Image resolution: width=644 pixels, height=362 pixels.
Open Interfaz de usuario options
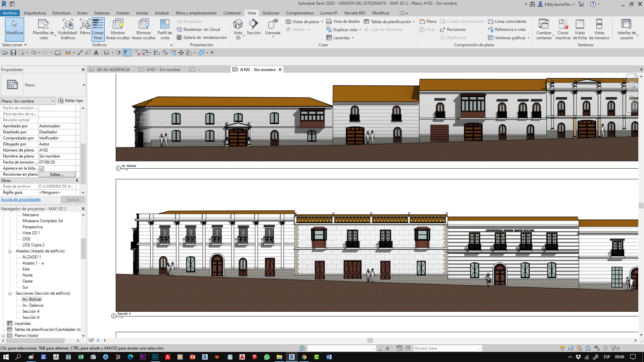click(x=627, y=29)
